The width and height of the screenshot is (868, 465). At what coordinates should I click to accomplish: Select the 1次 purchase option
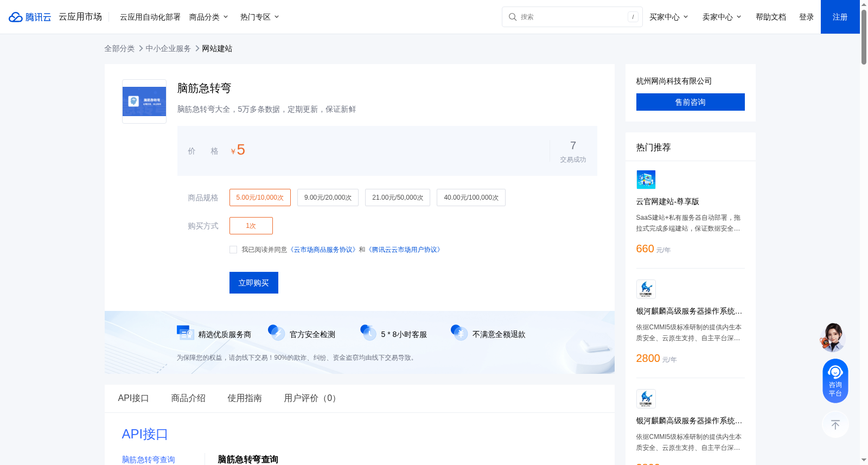[251, 226]
